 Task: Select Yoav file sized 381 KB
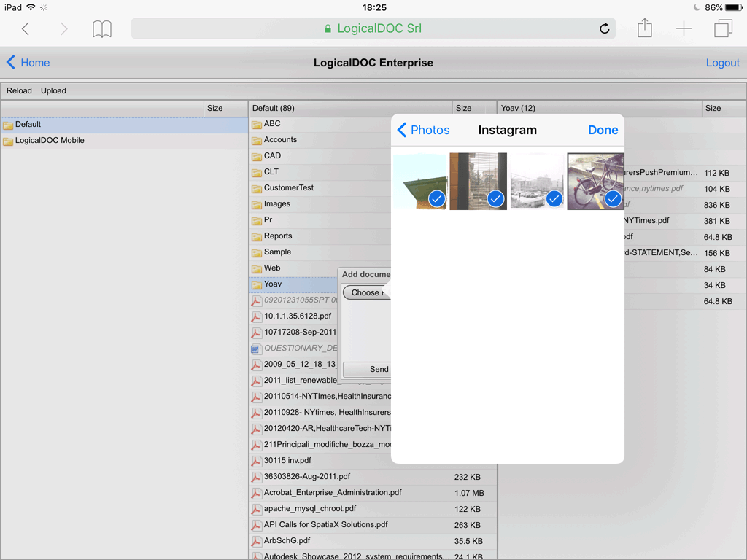685,221
